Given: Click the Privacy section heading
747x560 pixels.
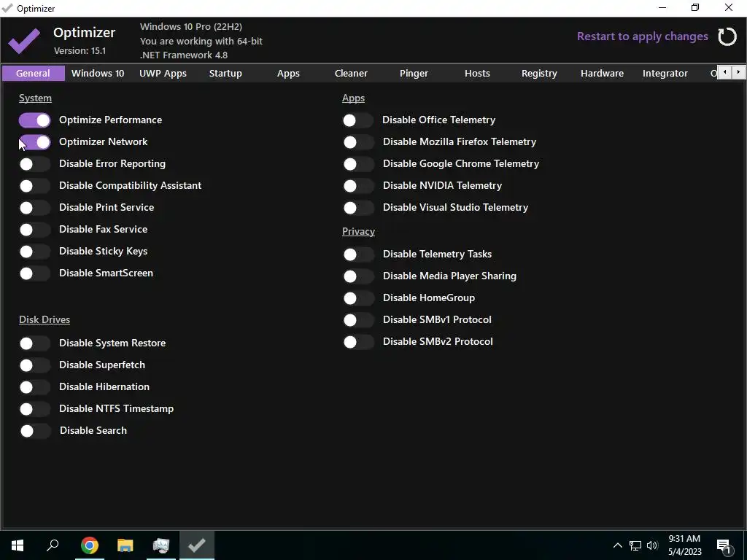Looking at the screenshot, I should pos(358,231).
